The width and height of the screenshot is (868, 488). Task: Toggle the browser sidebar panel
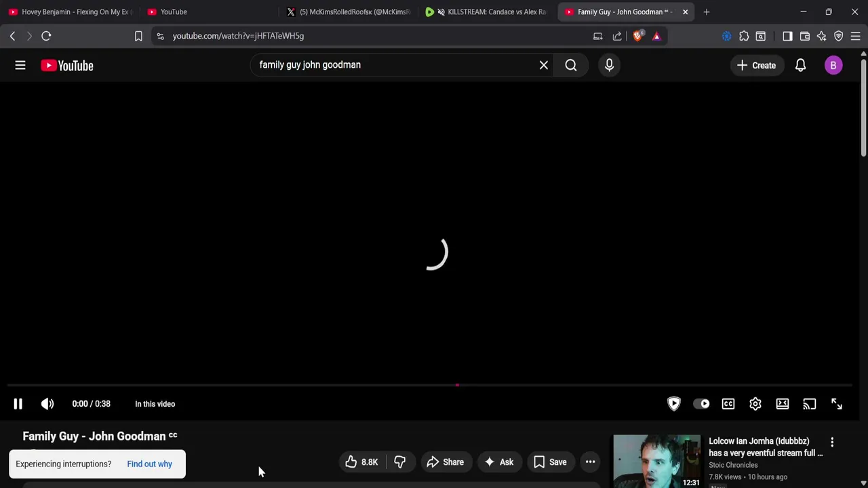[x=787, y=36]
